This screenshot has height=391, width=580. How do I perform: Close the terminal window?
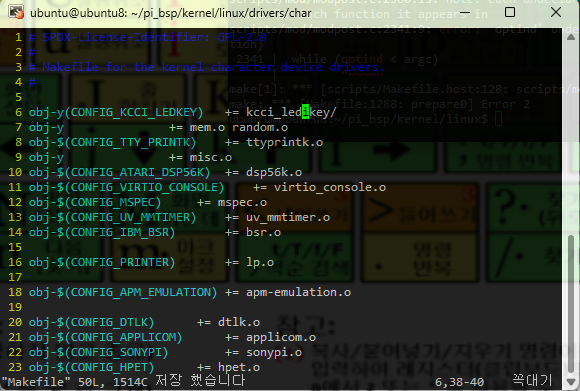556,13
